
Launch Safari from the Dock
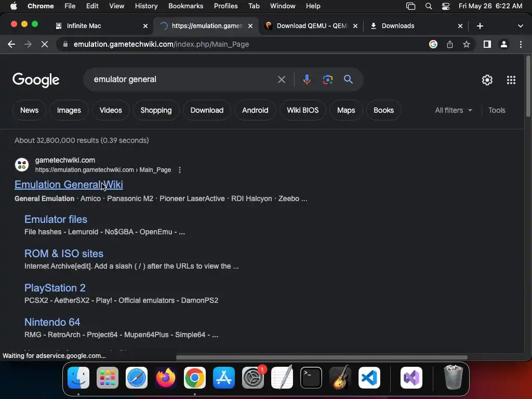tap(137, 378)
